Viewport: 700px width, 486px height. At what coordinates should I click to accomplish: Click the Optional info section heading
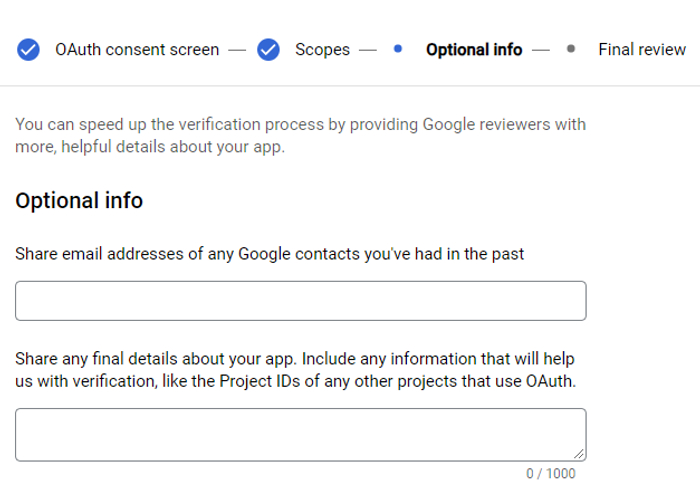click(x=79, y=200)
